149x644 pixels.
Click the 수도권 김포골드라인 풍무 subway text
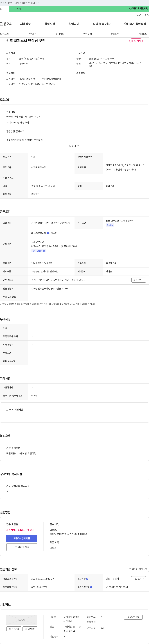50,288
